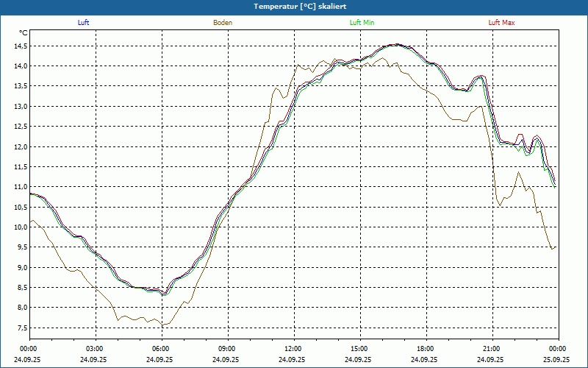
Task: Click the 06:00 time axis label
Action: coord(162,349)
